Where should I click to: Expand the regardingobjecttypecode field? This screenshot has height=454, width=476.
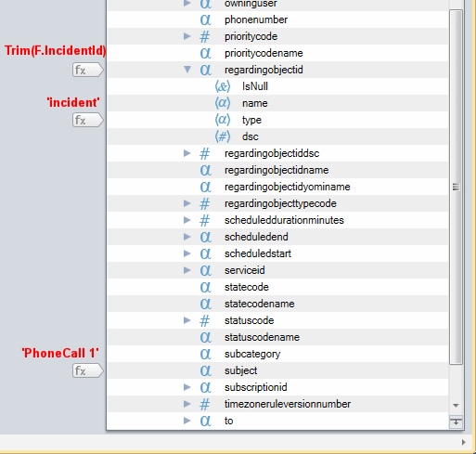tap(187, 203)
